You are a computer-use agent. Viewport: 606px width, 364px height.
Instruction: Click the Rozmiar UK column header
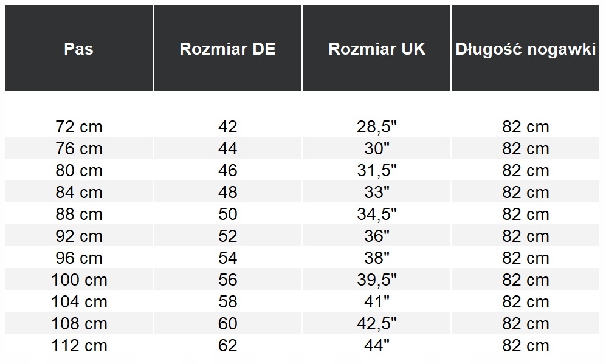click(377, 49)
